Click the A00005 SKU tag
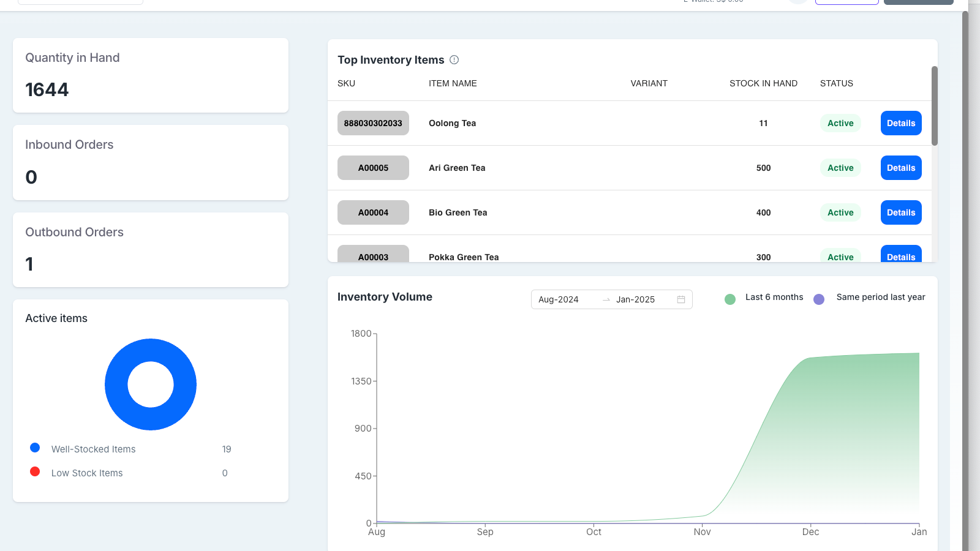 (373, 168)
